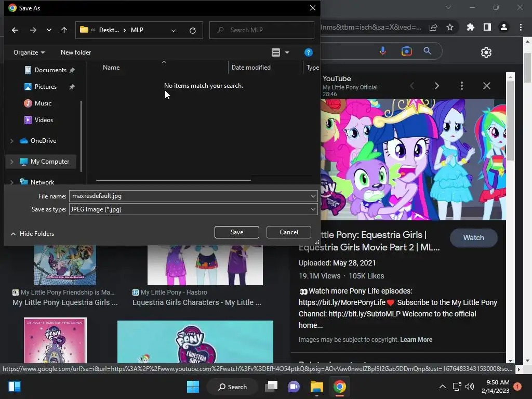Image resolution: width=532 pixels, height=399 pixels.
Task: Bookmark this tab star icon
Action: (x=450, y=27)
